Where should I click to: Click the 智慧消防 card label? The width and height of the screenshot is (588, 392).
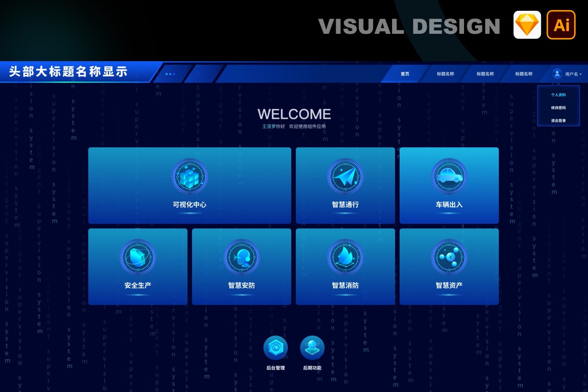click(345, 285)
